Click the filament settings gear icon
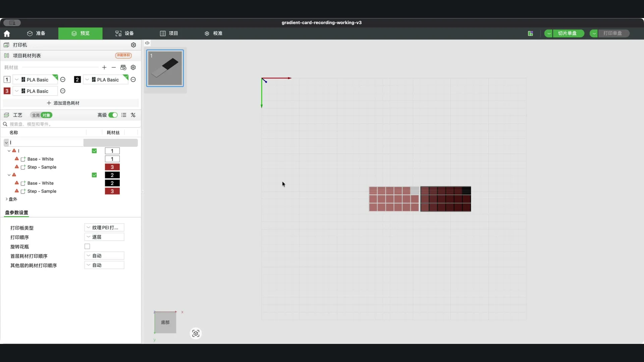This screenshot has height=362, width=644. (x=133, y=67)
